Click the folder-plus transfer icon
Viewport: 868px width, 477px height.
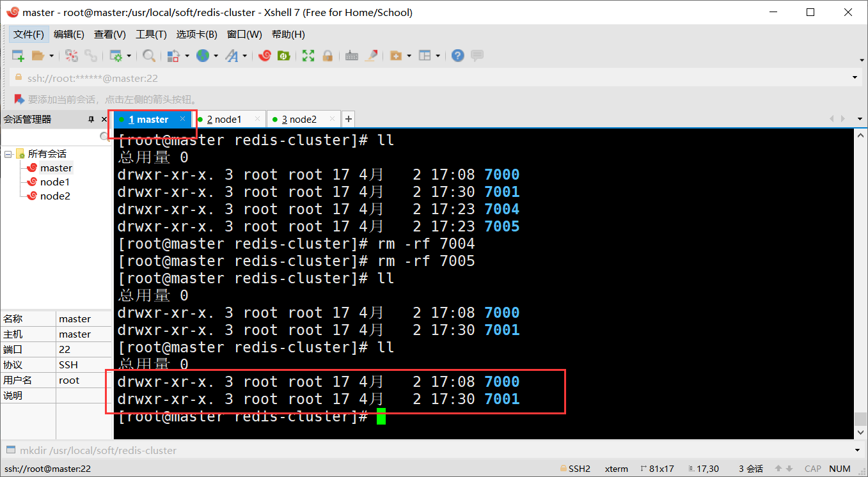tap(395, 56)
